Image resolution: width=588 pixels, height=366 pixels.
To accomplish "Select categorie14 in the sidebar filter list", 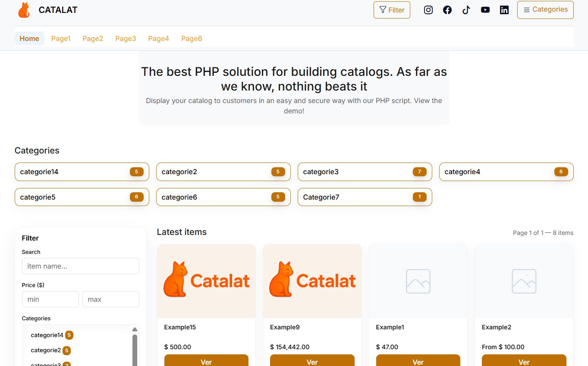I will pos(47,335).
